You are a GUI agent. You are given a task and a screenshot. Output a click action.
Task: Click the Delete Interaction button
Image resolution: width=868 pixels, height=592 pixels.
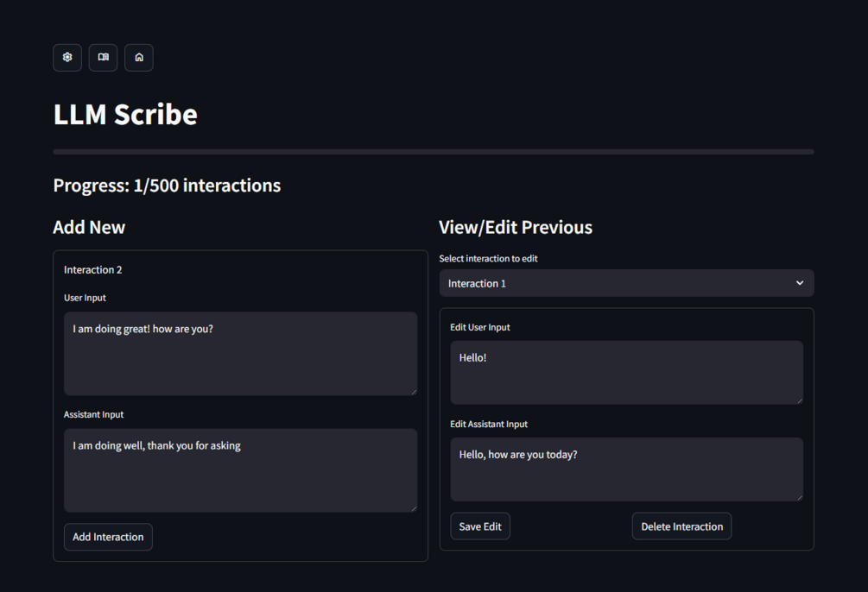tap(681, 526)
